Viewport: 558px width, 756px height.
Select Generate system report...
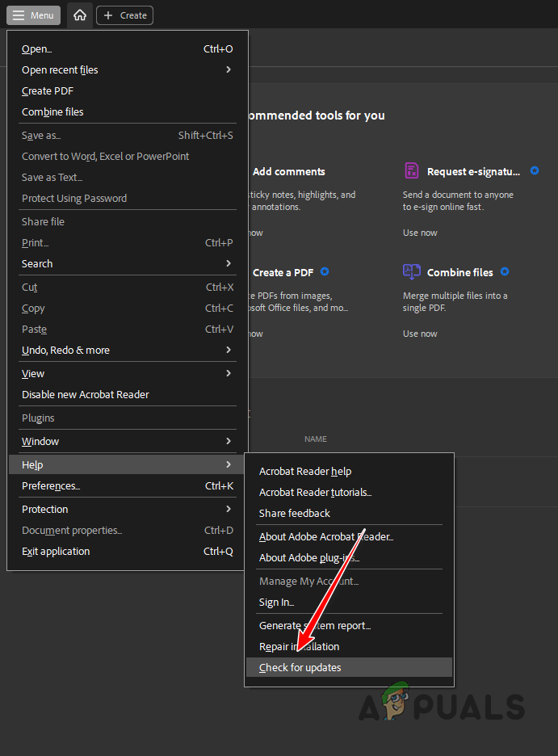350,626
